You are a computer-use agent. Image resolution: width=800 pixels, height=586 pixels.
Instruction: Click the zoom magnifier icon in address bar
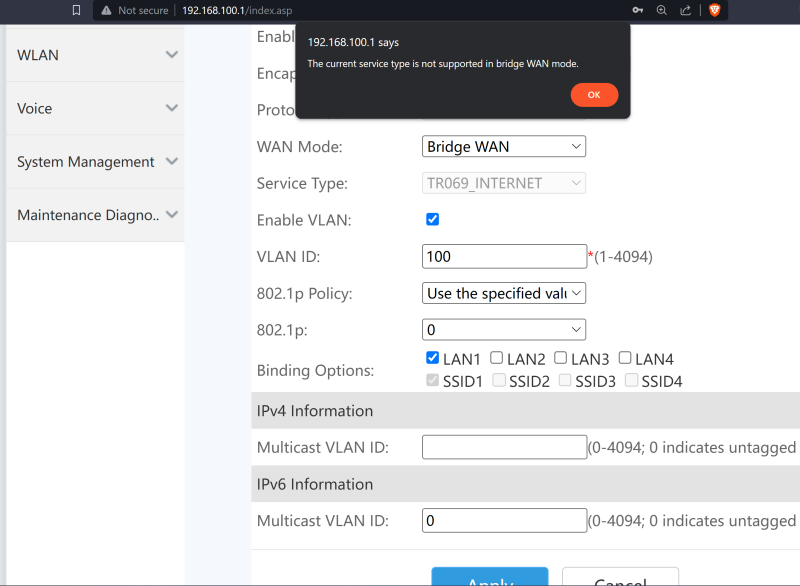click(662, 10)
